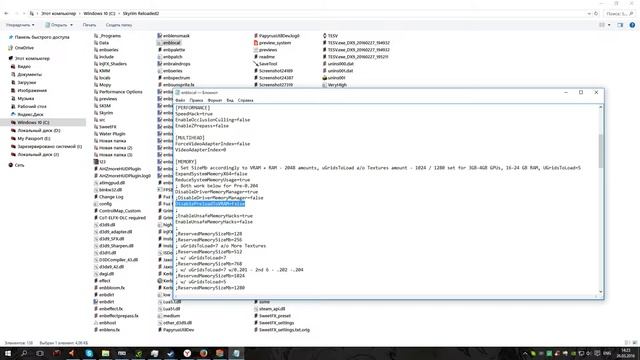Image resolution: width=640 pixels, height=360 pixels.
Task: Click the [MEMORY] section header in Notepad
Action: (x=186, y=162)
